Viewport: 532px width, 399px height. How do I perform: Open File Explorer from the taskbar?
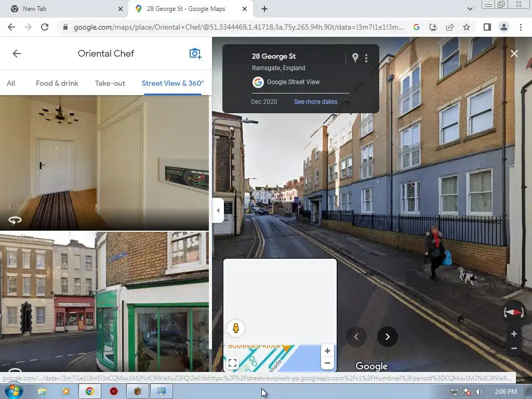pos(42,392)
